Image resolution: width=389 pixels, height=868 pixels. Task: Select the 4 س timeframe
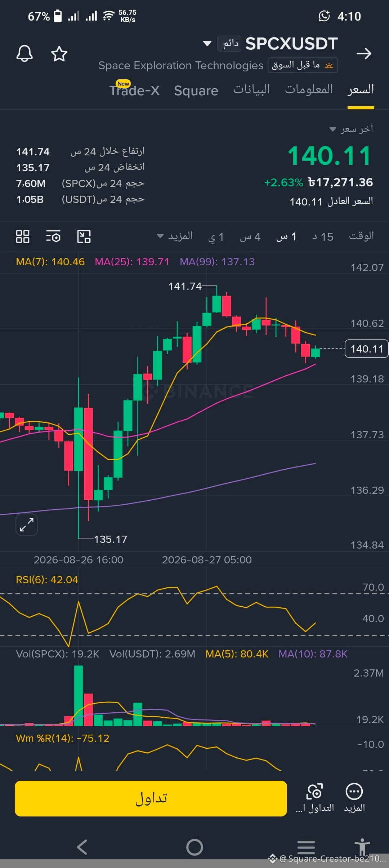[x=250, y=237]
